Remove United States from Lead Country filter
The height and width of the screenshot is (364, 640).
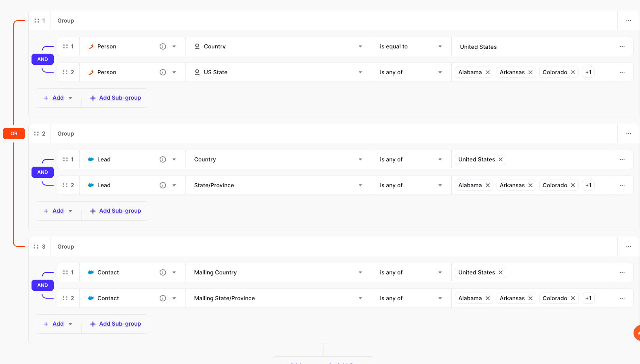pyautogui.click(x=501, y=159)
